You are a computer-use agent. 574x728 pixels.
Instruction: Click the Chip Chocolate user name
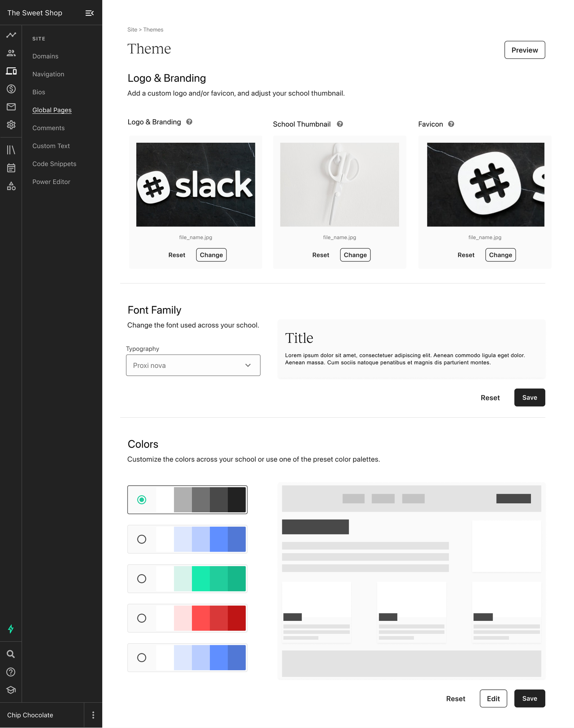(30, 715)
